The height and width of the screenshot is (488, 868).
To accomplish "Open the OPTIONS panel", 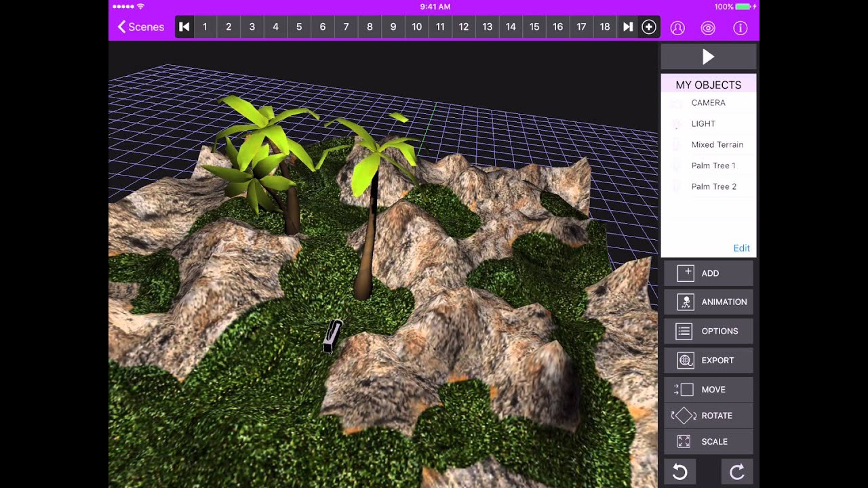I will pyautogui.click(x=709, y=331).
